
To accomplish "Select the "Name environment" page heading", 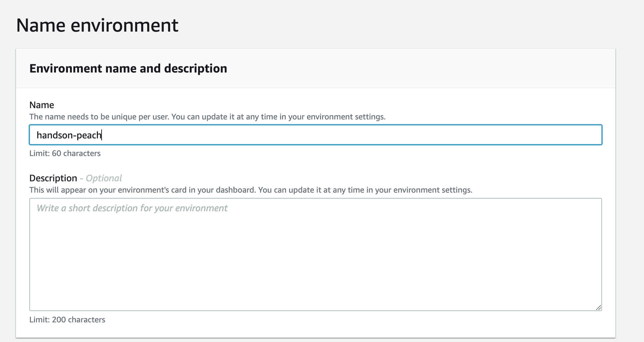I will 97,25.
